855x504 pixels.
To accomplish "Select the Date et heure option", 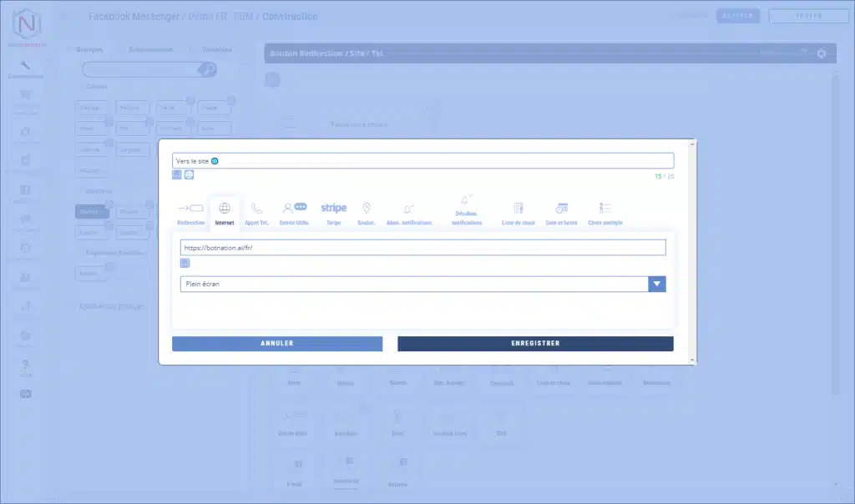I will (561, 213).
